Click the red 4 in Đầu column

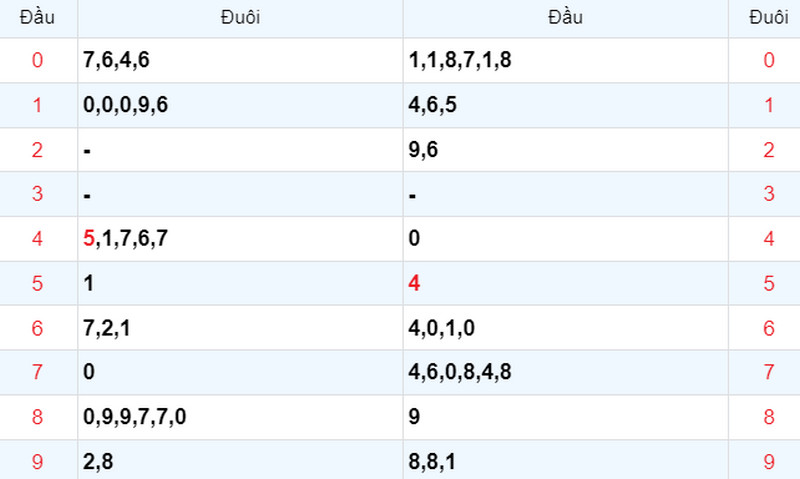click(x=414, y=283)
